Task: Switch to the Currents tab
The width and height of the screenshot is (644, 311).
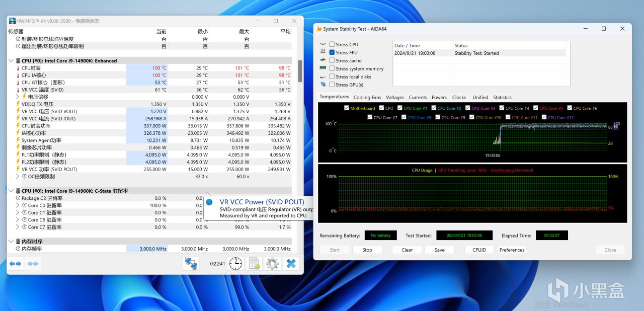Action: click(x=418, y=98)
